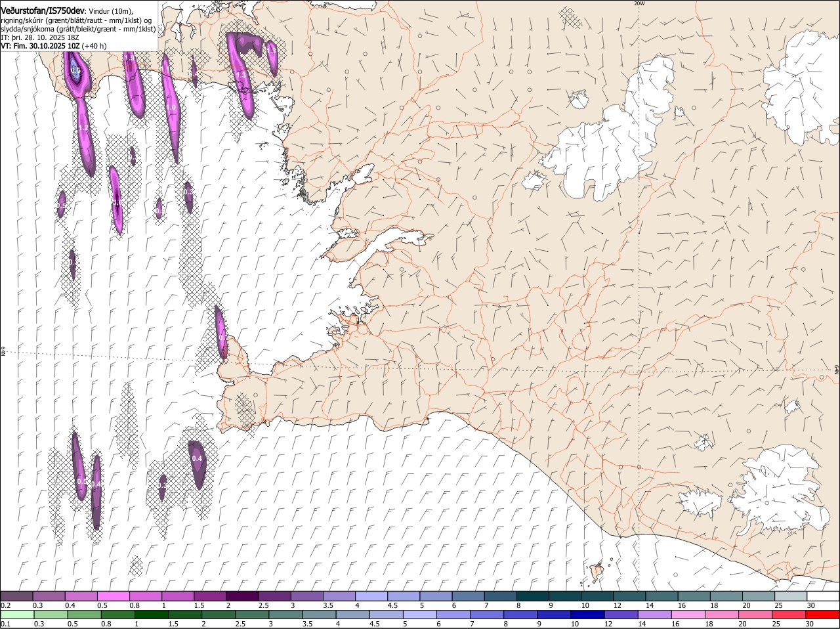
Task: Click the Veðurstofan/IS750dev map title
Action: coord(43,11)
